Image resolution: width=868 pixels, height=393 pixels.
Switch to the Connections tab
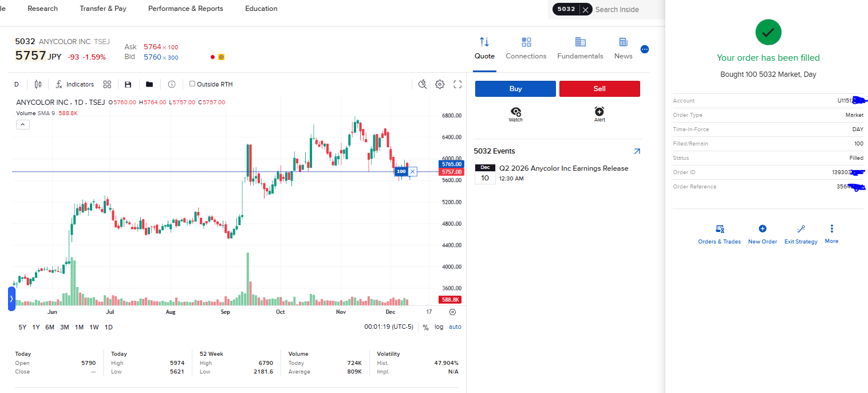pos(526,49)
